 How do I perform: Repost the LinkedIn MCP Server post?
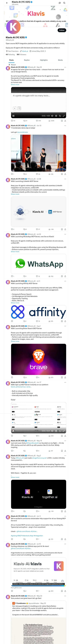tap(24, 229)
